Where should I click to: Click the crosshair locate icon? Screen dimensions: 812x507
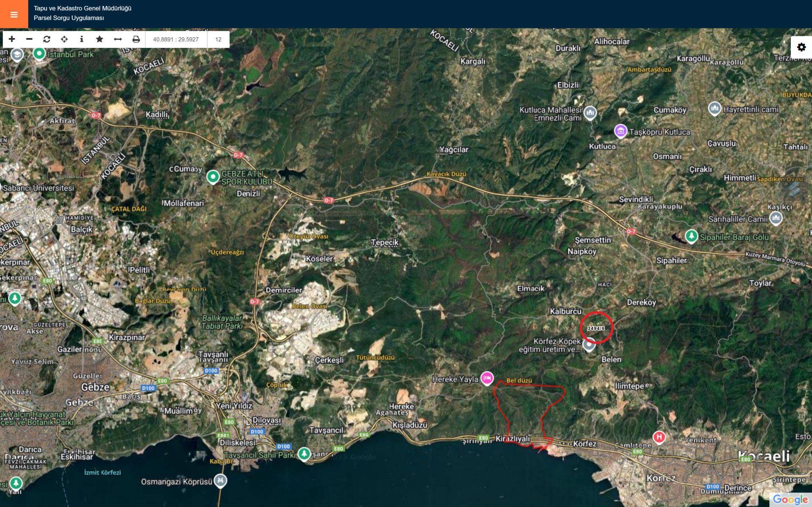[64, 39]
